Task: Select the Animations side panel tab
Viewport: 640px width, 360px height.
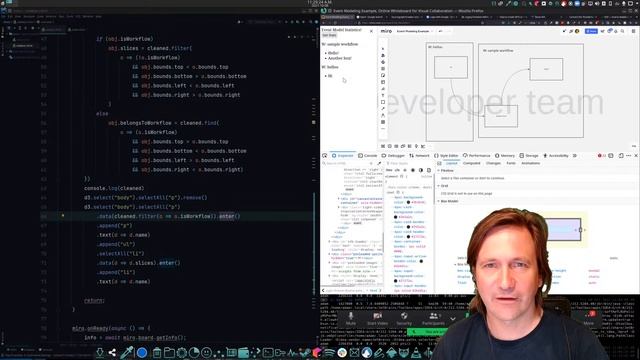Action: (x=530, y=163)
